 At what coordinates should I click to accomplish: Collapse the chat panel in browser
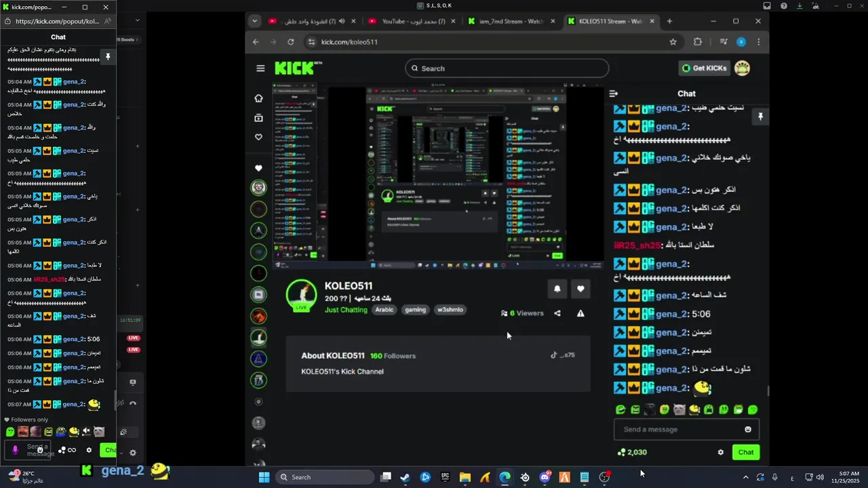point(614,94)
